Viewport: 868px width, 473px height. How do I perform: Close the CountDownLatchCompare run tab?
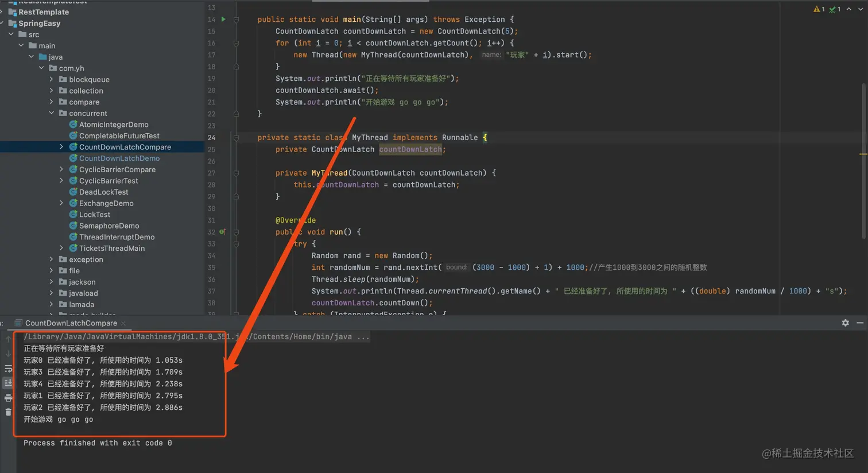click(123, 323)
